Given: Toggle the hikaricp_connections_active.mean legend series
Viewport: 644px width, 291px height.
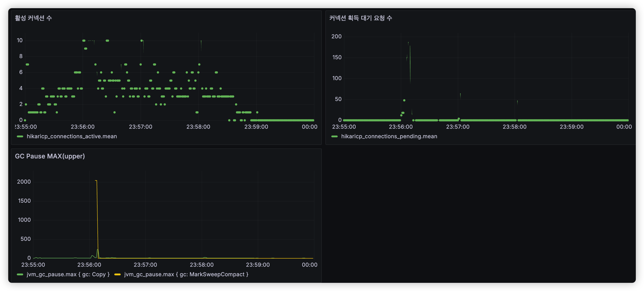Looking at the screenshot, I should 72,136.
